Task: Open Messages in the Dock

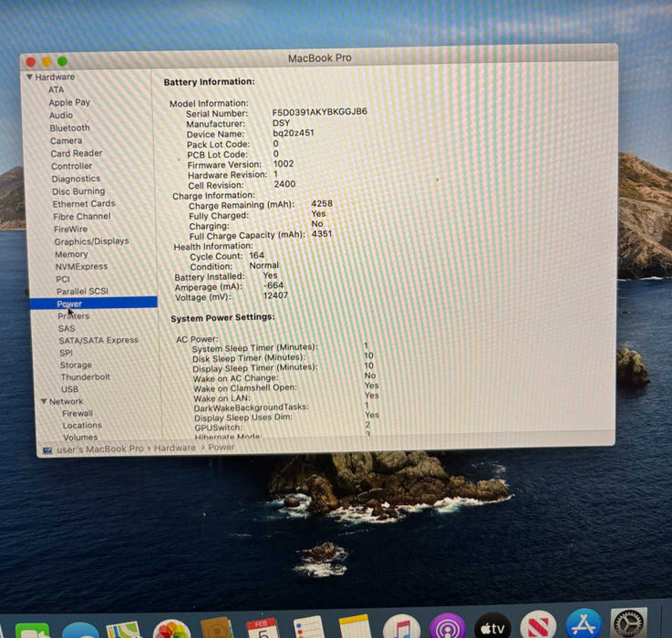Action: (x=80, y=631)
